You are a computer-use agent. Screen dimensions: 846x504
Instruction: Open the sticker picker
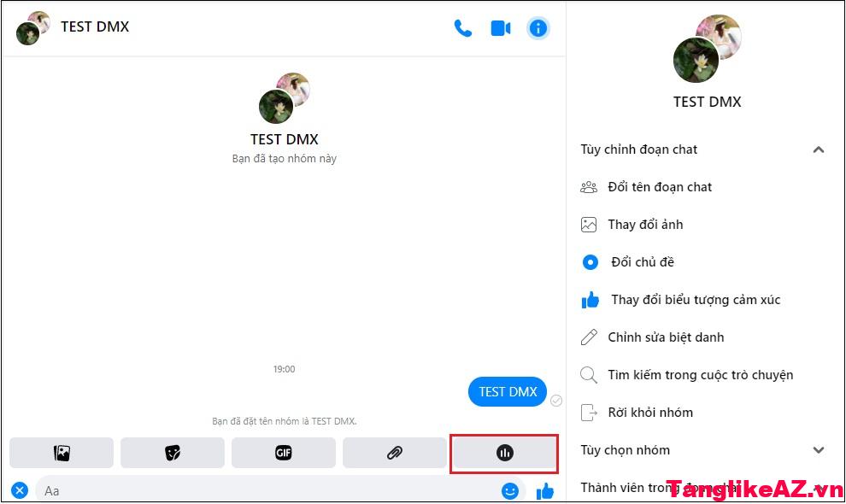173,453
